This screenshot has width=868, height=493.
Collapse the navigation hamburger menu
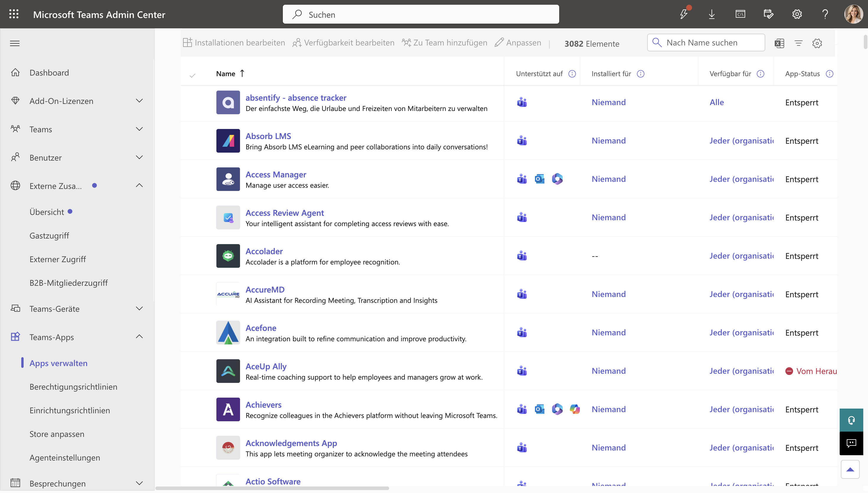coord(15,43)
